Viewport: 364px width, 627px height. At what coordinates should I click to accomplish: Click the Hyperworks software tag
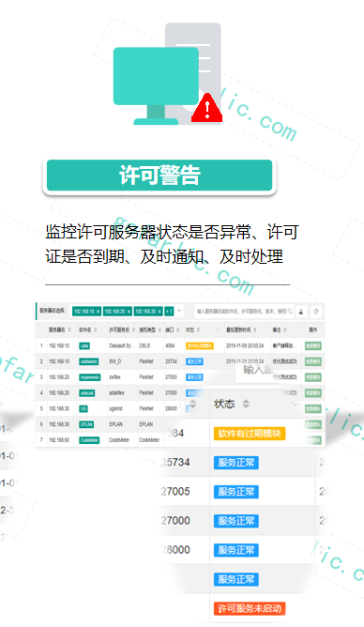tap(89, 377)
